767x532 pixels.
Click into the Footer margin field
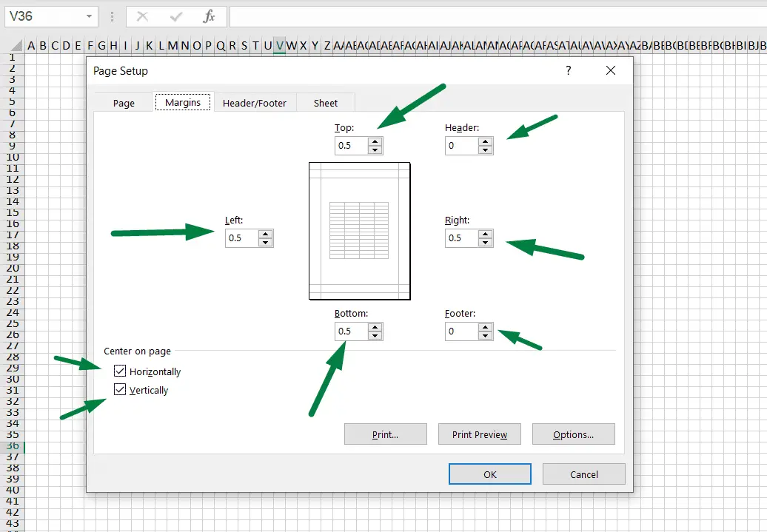click(462, 331)
